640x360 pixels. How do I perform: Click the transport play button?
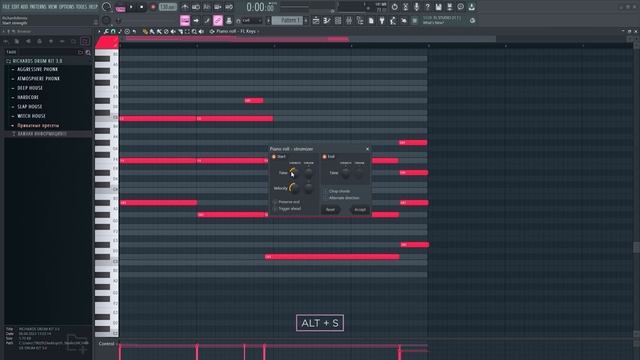(131, 7)
